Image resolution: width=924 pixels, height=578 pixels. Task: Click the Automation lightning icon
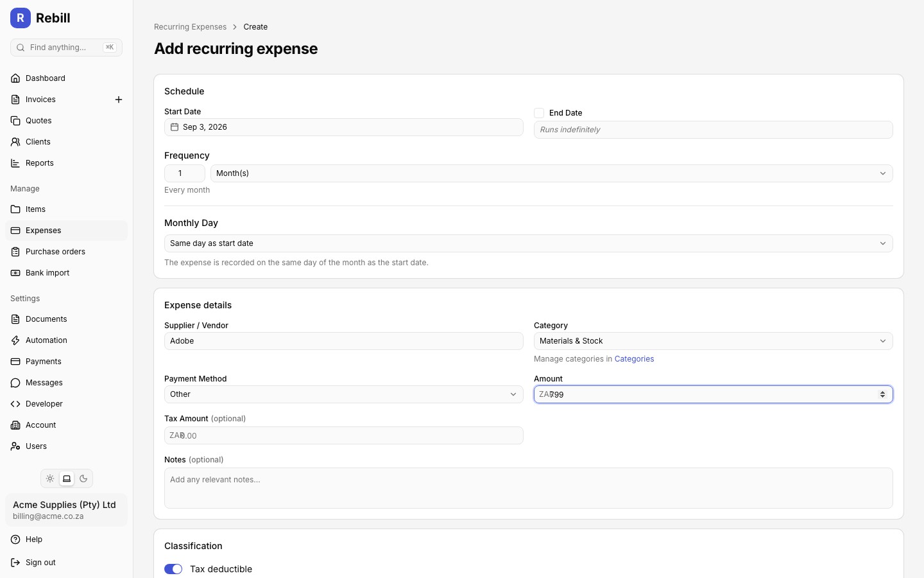pos(15,340)
